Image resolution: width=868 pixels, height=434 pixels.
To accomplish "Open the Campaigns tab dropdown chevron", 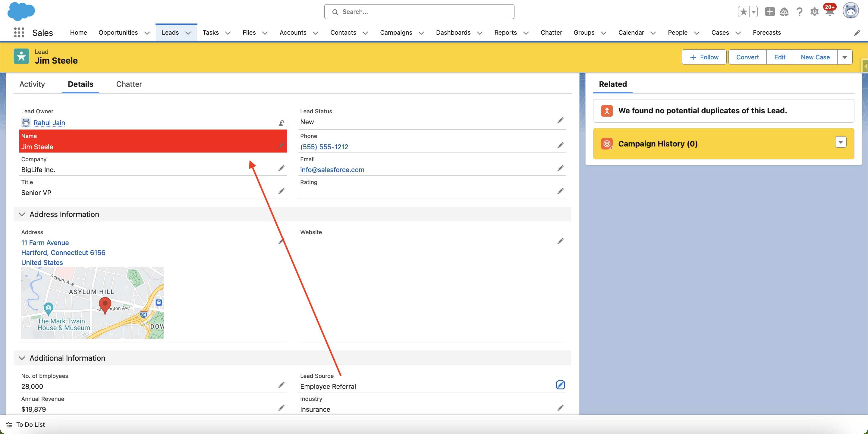I will pos(421,33).
